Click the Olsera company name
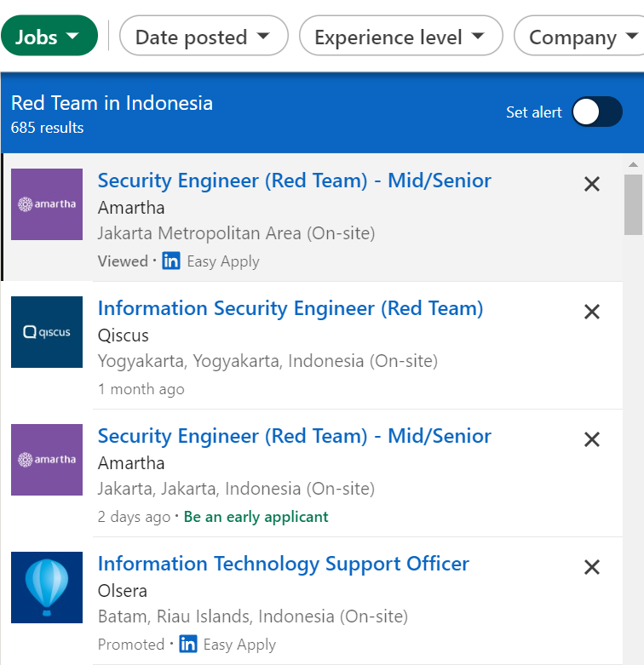 click(122, 591)
